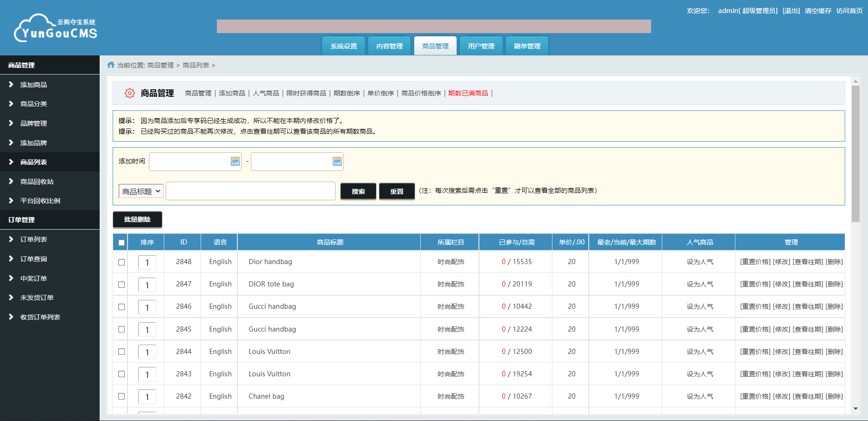868x421 pixels.
Task: Switch to the 系统设置 tab
Action: point(344,46)
